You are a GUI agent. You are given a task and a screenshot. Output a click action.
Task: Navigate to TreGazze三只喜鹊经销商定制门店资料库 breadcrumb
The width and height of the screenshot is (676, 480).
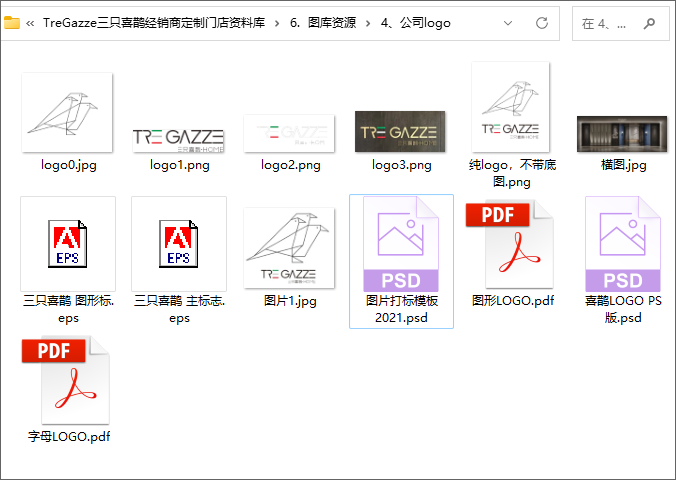pyautogui.click(x=154, y=22)
